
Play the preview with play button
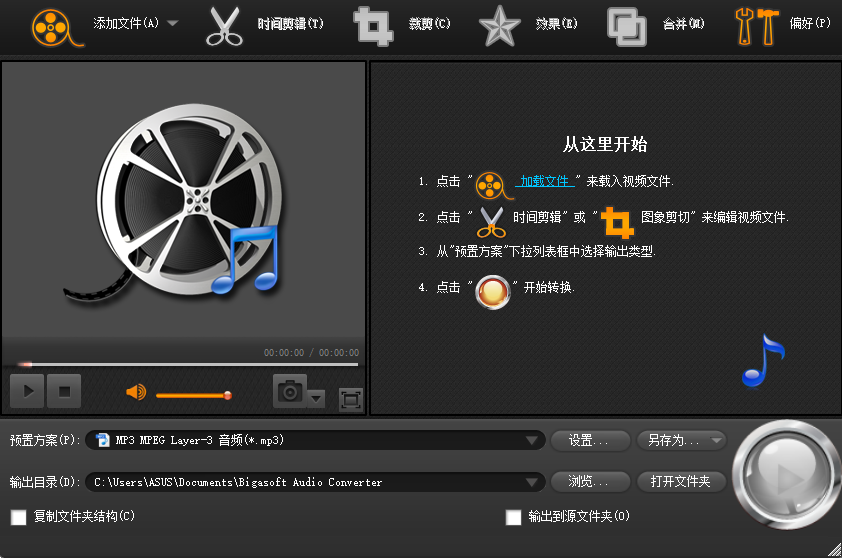pyautogui.click(x=27, y=391)
